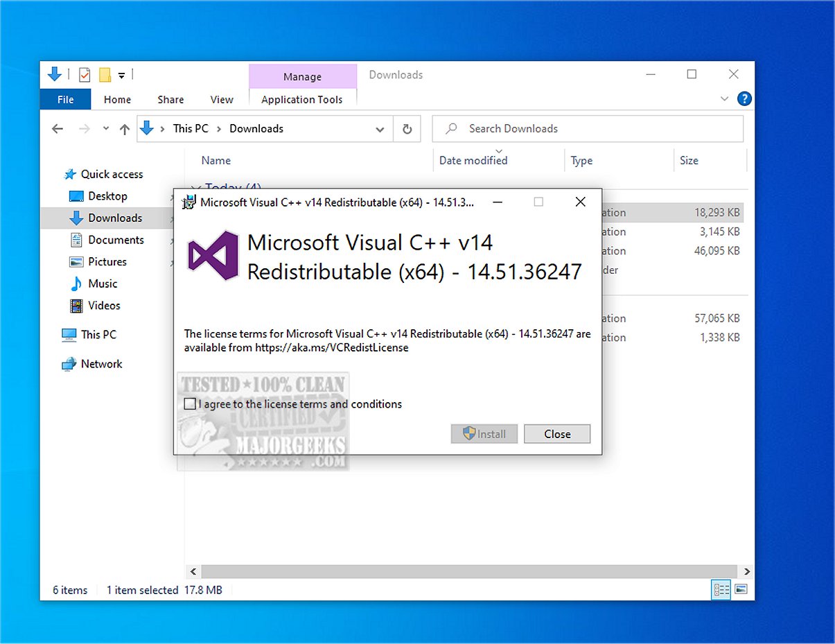Screen dimensions: 835x644
Task: Click the Music note icon
Action: [76, 284]
